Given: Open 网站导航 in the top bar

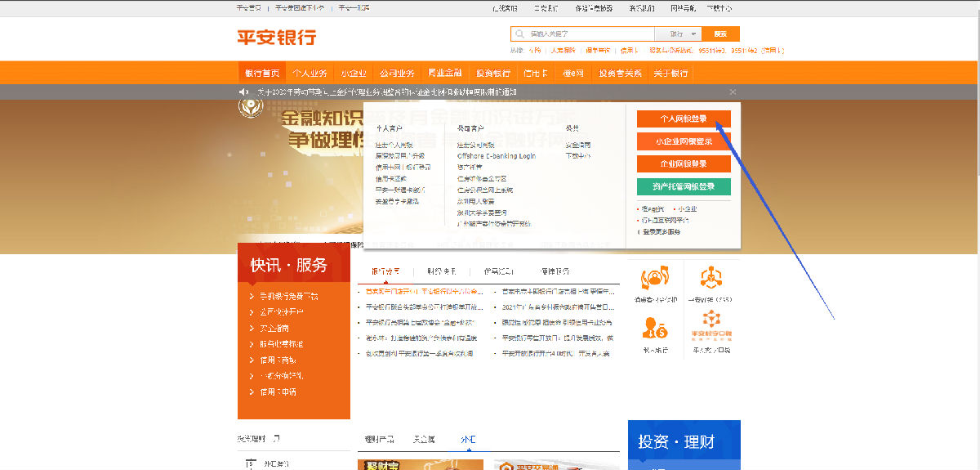Looking at the screenshot, I should (x=684, y=8).
